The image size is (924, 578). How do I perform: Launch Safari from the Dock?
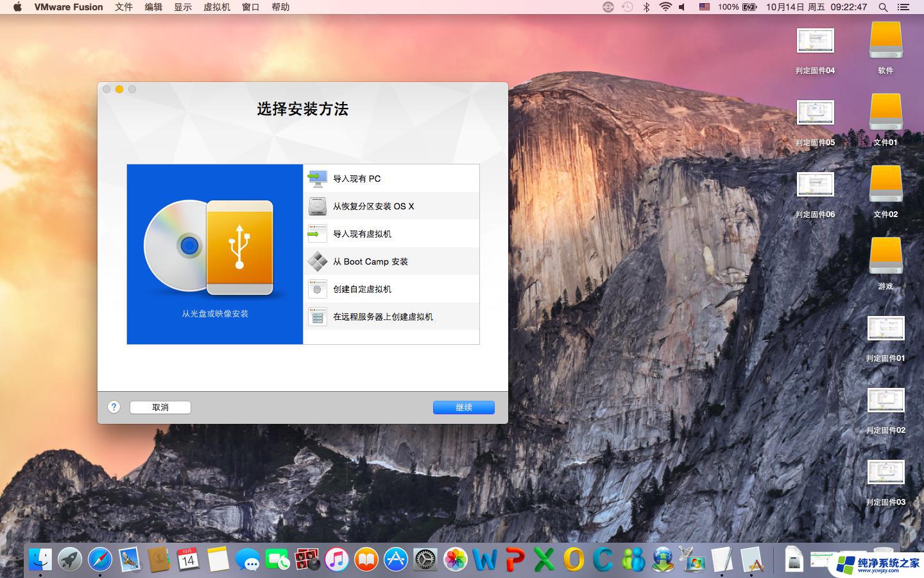[x=100, y=559]
